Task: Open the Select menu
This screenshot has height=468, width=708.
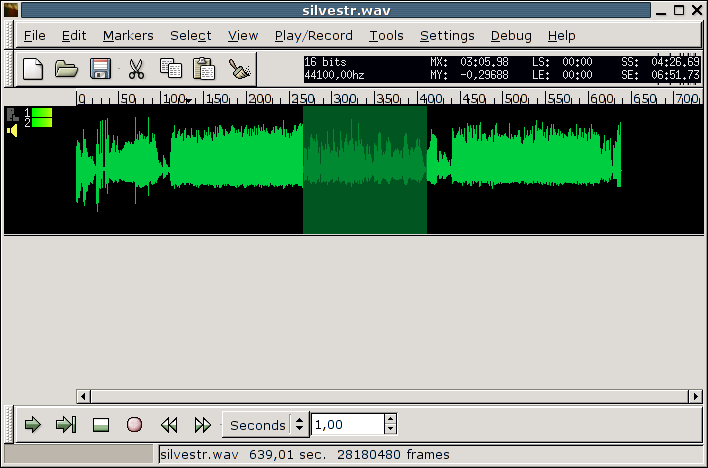Action: pos(191,36)
